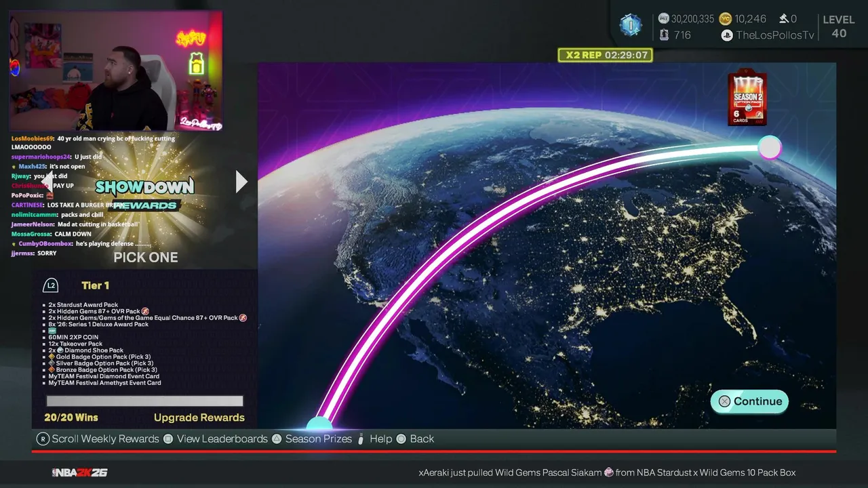The width and height of the screenshot is (868, 488).
Task: Click the wins progress bar
Action: (144, 401)
